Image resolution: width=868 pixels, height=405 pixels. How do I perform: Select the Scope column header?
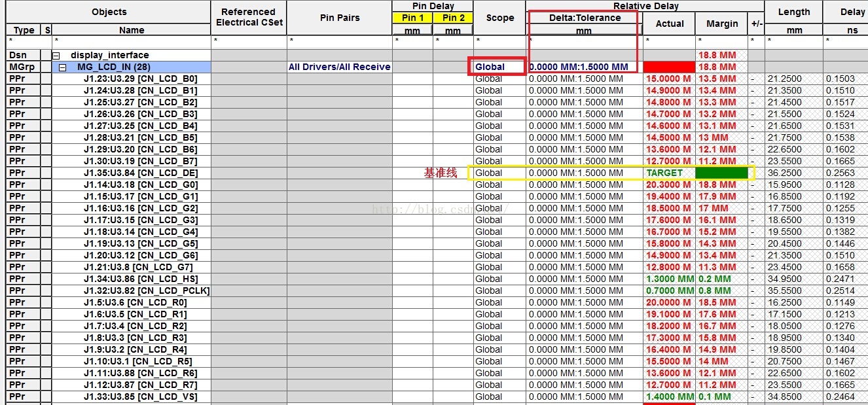[499, 18]
